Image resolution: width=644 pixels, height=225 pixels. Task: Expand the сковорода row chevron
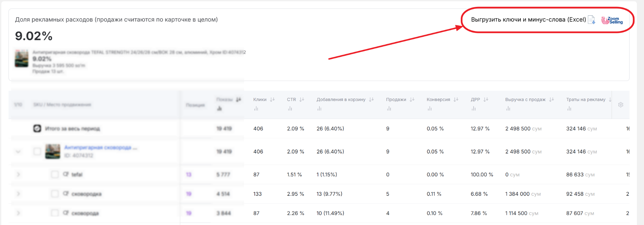point(18,213)
